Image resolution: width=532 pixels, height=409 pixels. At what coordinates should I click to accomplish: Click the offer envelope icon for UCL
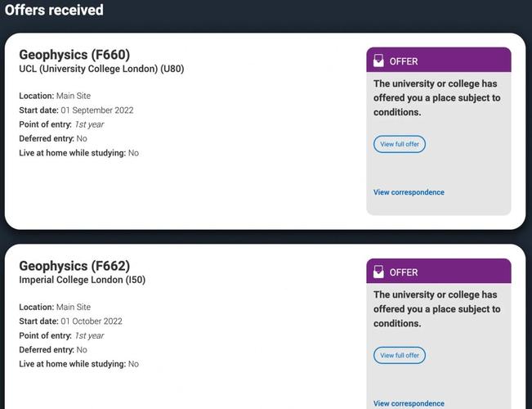point(378,61)
